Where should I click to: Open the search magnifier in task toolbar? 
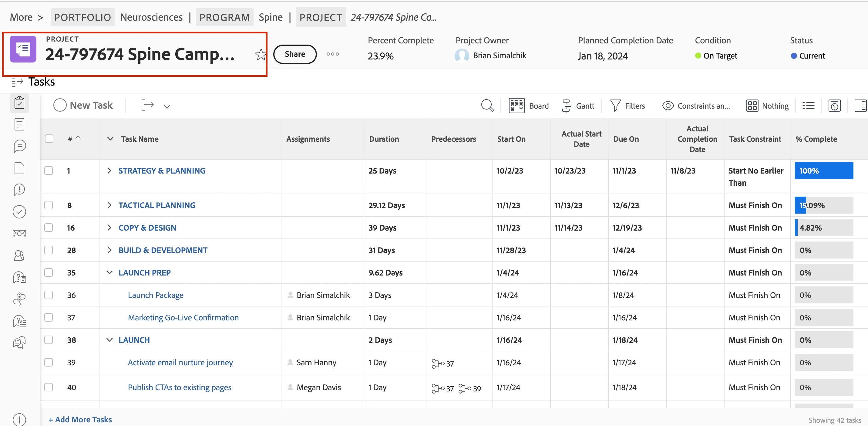point(487,106)
